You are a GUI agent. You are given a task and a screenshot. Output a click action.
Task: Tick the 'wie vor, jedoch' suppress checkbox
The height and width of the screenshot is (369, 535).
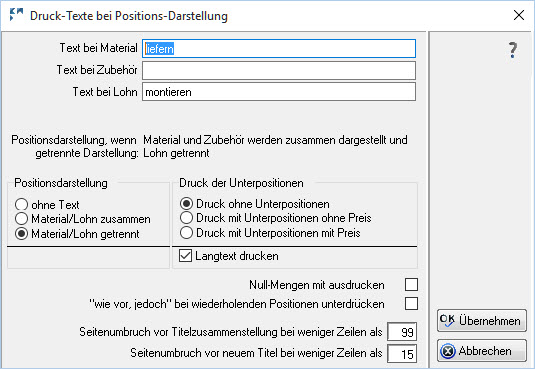coord(411,303)
